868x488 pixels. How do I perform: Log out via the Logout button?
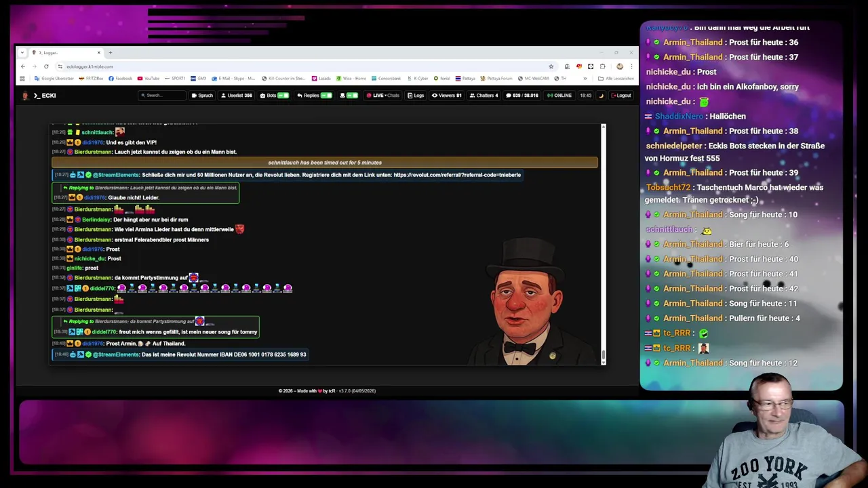621,96
